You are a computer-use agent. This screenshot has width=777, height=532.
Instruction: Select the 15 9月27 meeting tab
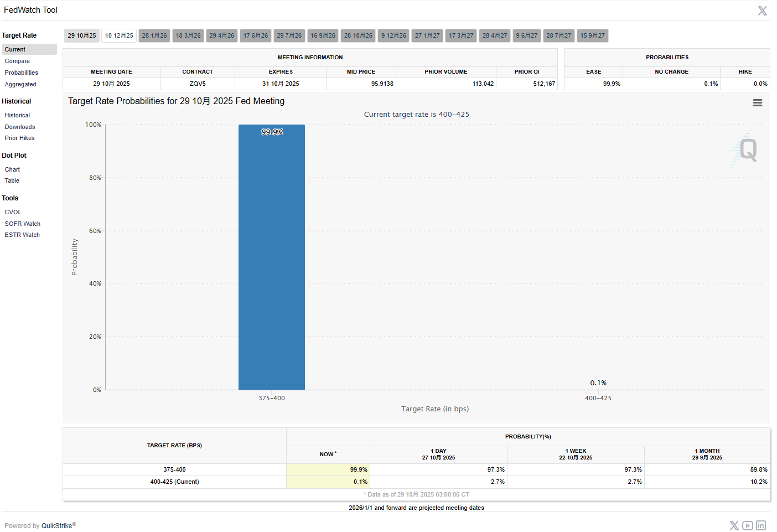[592, 36]
